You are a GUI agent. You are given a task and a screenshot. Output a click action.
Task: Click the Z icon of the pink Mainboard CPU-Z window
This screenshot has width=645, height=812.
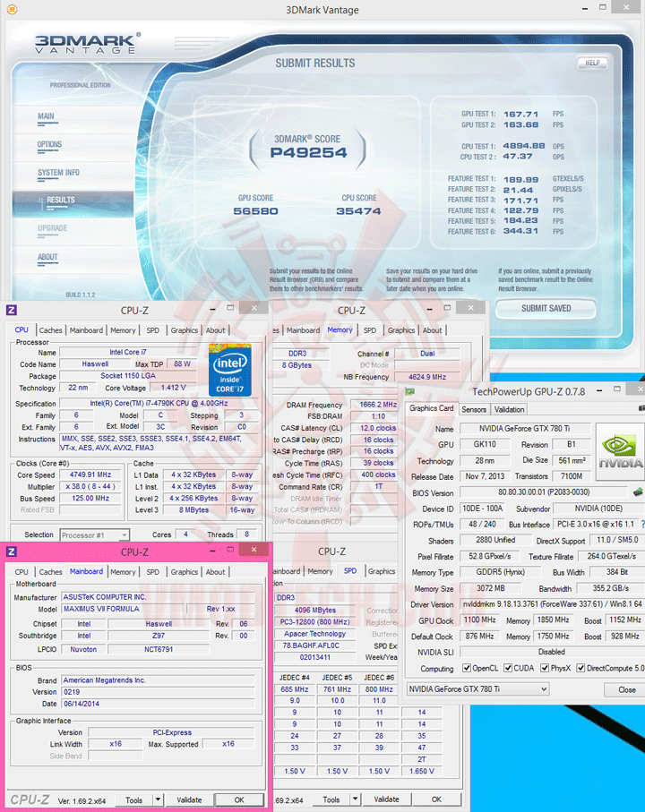tap(12, 551)
